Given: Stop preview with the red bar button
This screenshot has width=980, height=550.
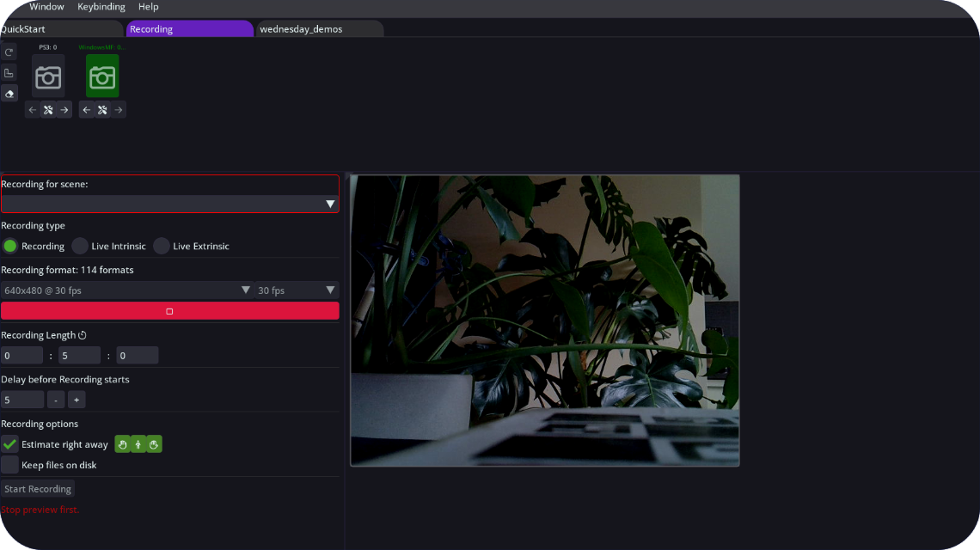Looking at the screenshot, I should (169, 310).
